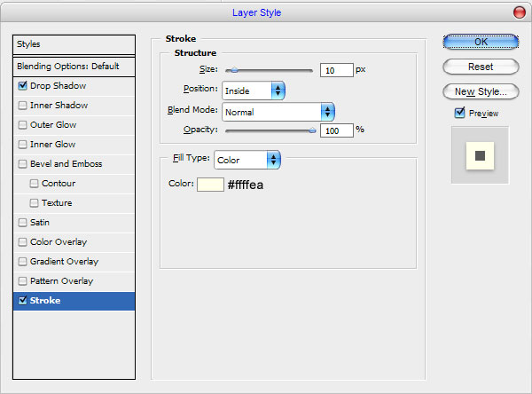The width and height of the screenshot is (532, 394).
Task: Turn on the Satin checkbox
Action: tap(22, 223)
